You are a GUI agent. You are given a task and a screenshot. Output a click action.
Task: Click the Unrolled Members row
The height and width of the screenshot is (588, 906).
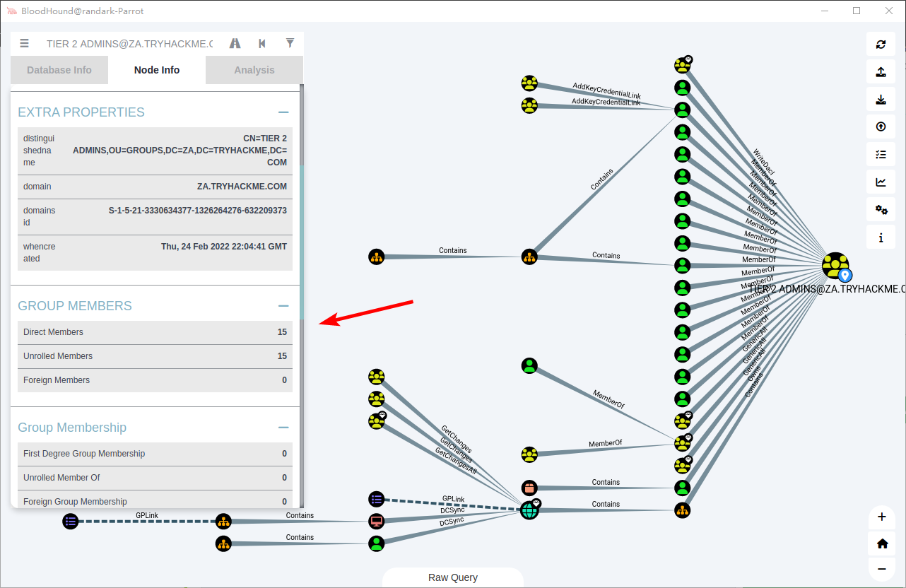click(155, 356)
